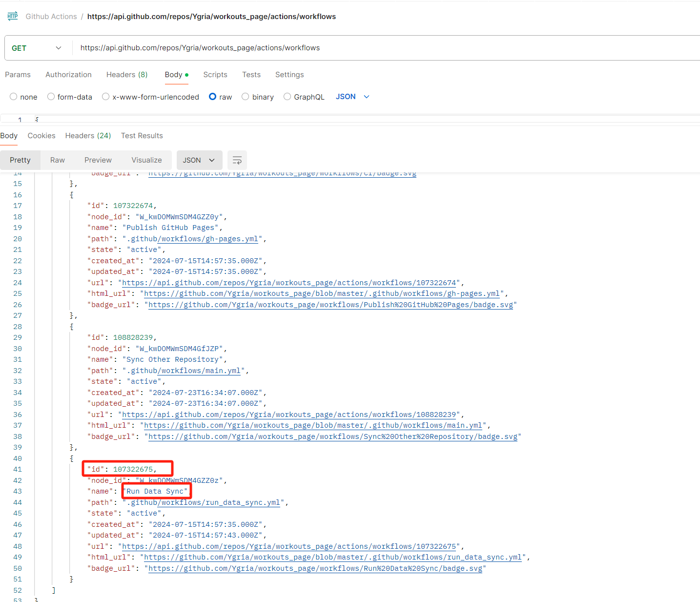Select the GraphQL body radio button
Image resolution: width=700 pixels, height=602 pixels.
point(287,97)
